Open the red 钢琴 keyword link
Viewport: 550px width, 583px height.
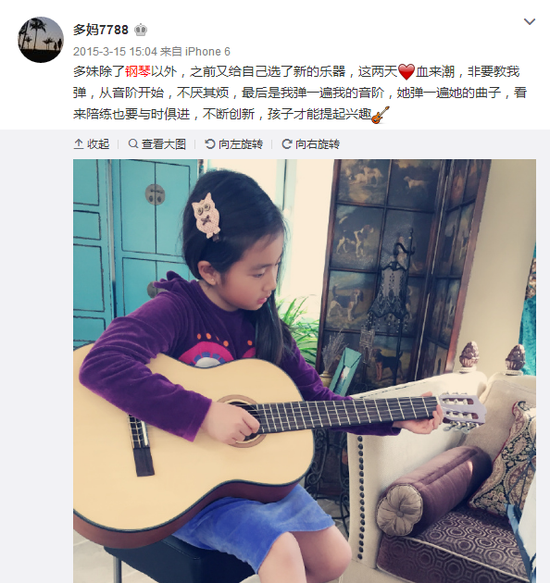pos(138,71)
